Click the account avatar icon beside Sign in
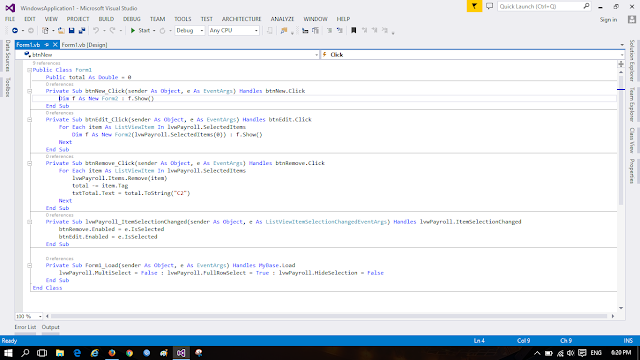This screenshot has width=640, height=360. tap(632, 19)
